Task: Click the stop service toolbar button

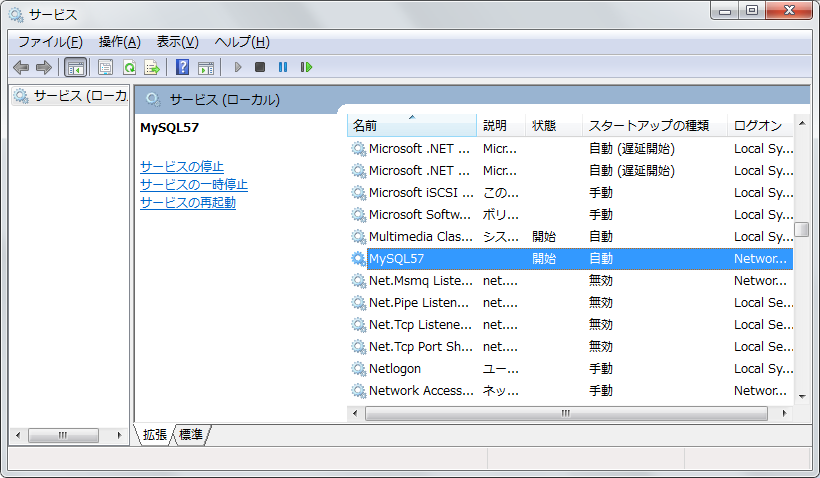Action: point(260,67)
